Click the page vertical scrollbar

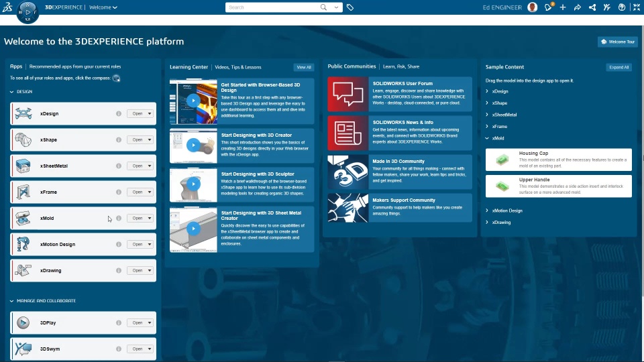click(642, 161)
